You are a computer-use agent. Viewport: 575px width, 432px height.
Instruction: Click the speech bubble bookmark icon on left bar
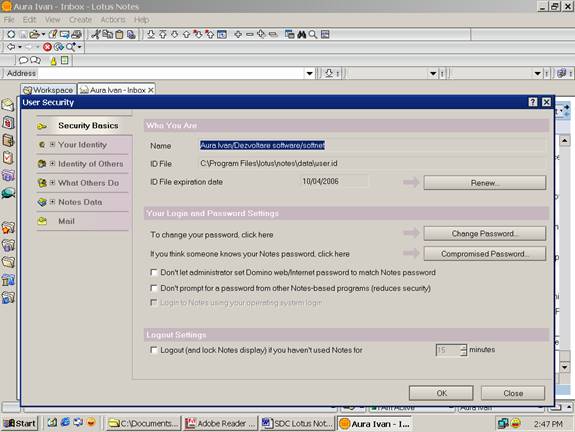click(x=8, y=193)
